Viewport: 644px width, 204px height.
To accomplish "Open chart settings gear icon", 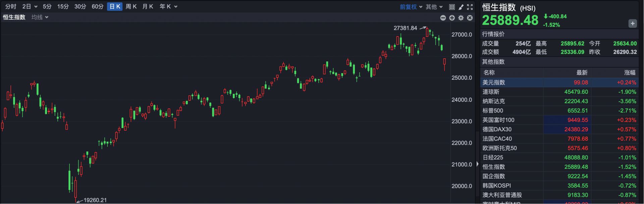I will point(461,18).
